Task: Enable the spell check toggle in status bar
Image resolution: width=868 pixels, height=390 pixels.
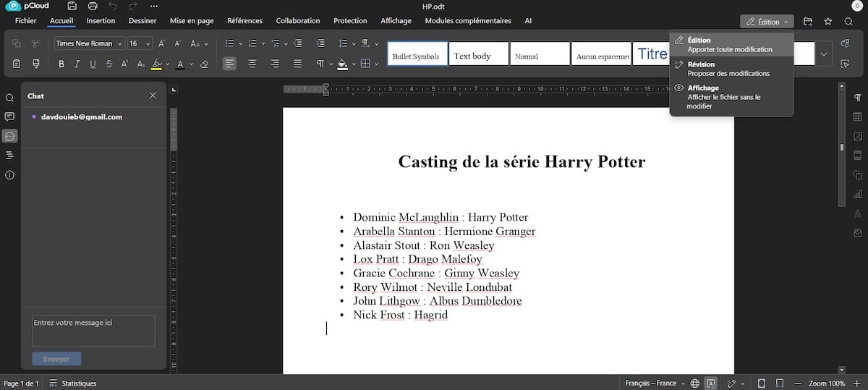Action: pos(711,383)
